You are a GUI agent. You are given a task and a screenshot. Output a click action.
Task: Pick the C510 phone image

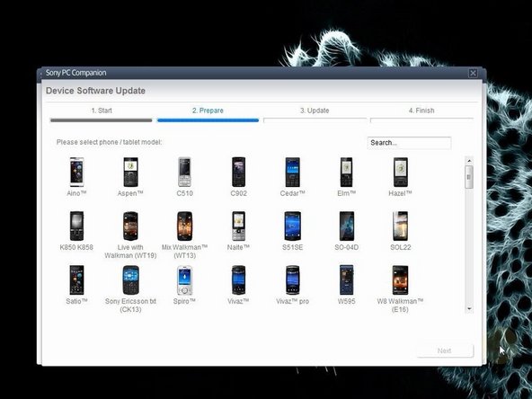(x=184, y=172)
